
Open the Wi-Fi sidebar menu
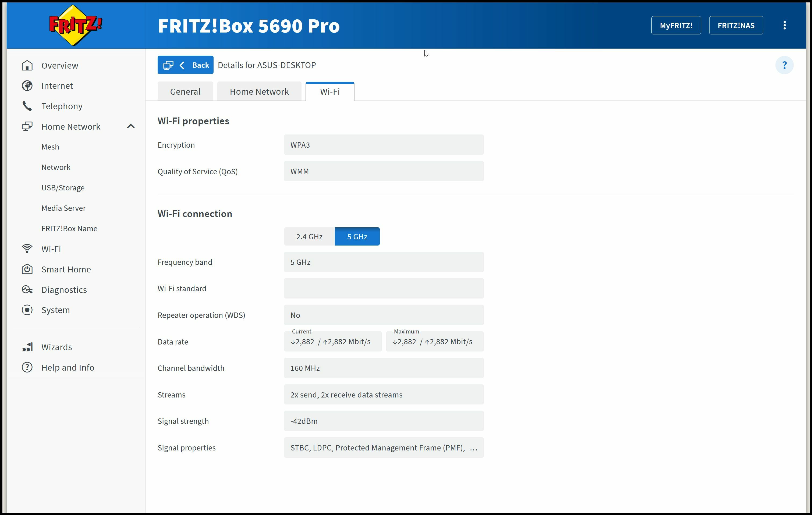(x=51, y=249)
